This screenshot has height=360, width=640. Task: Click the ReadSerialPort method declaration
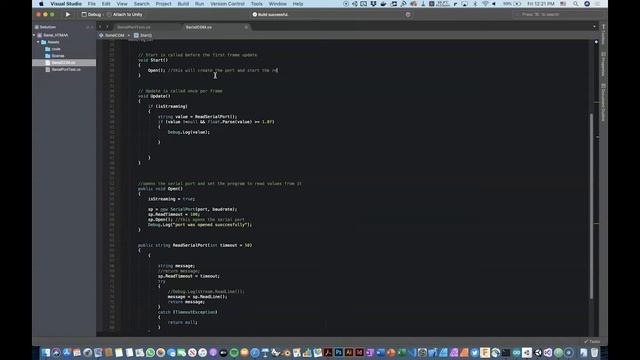click(x=195, y=245)
